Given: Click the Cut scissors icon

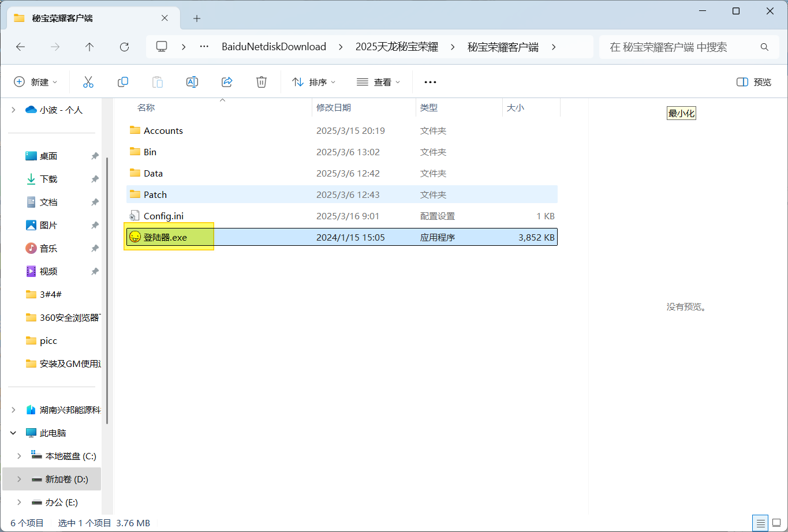Looking at the screenshot, I should (x=88, y=82).
